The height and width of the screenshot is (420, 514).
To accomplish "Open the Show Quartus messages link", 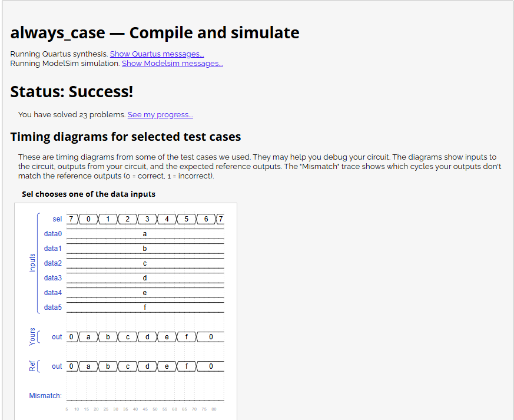I will (157, 54).
